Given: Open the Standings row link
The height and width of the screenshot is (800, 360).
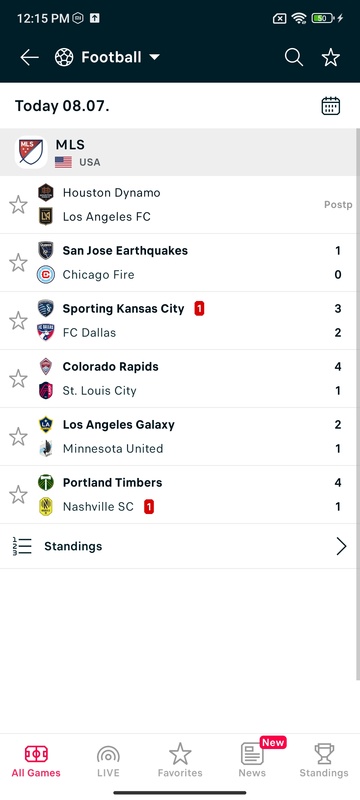Looking at the screenshot, I should point(177,546).
